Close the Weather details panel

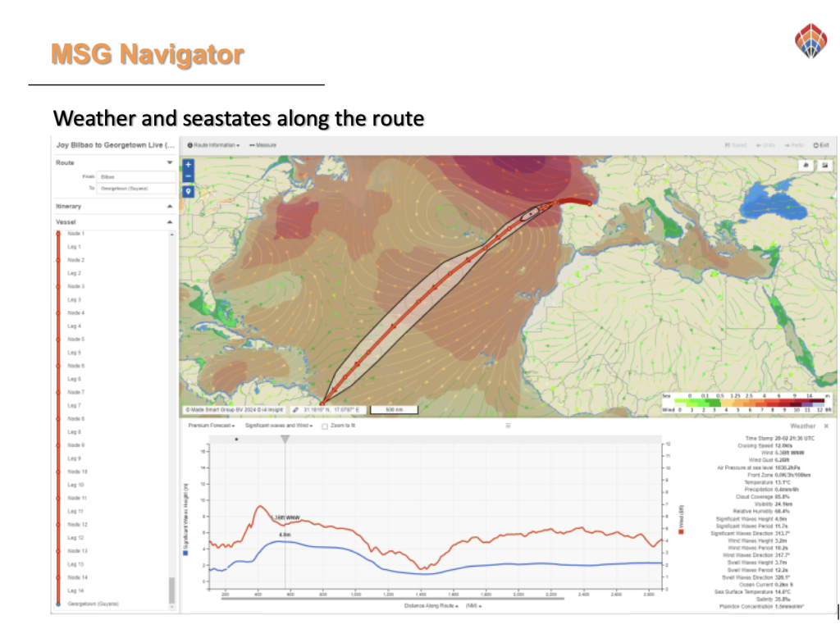click(x=826, y=426)
